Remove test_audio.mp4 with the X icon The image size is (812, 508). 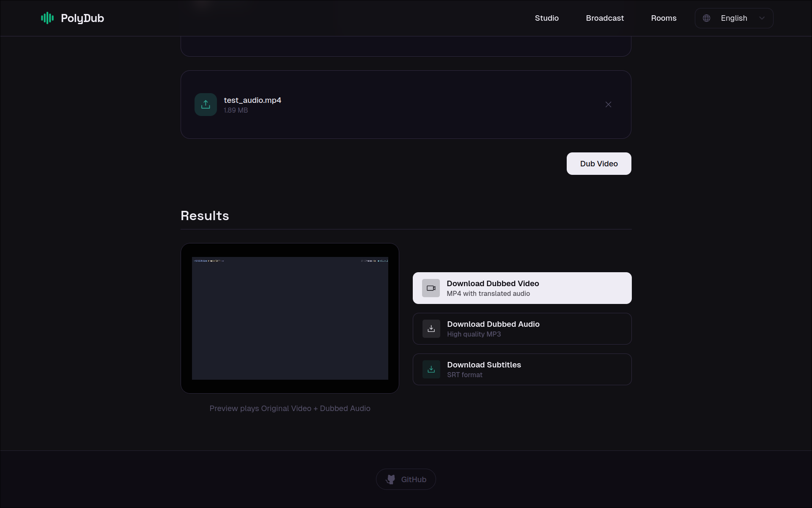tap(608, 105)
